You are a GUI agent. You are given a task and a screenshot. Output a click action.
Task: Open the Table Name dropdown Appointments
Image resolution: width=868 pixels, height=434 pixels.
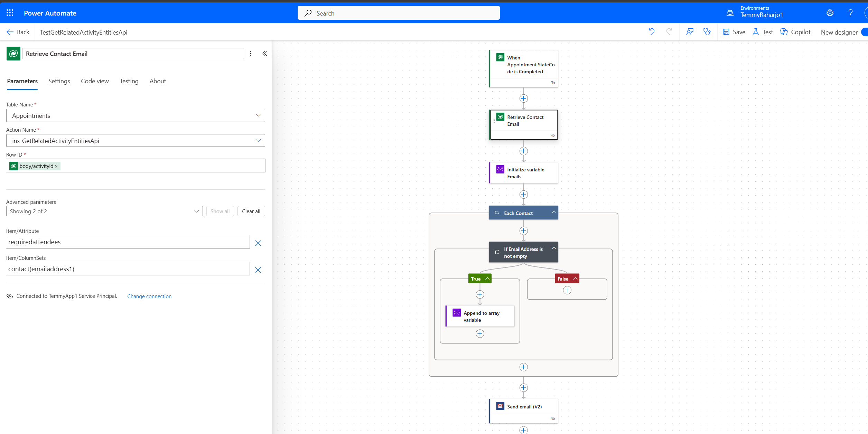pos(136,115)
